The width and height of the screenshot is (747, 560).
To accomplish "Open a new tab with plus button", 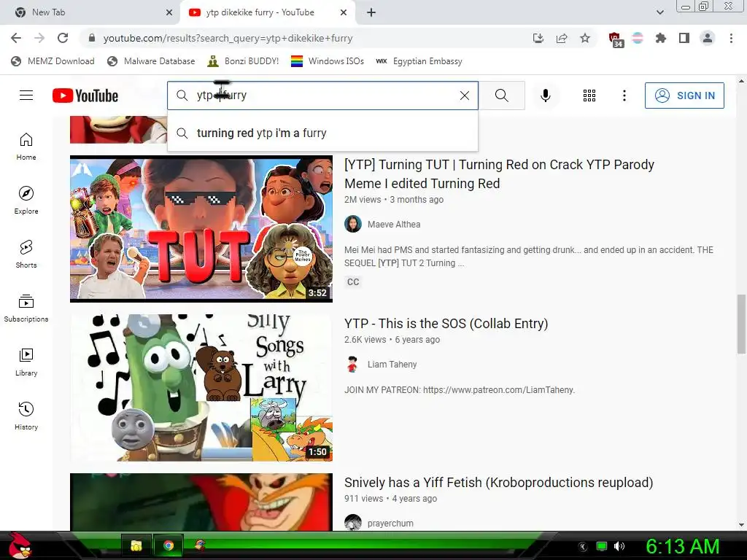I will 371,12.
